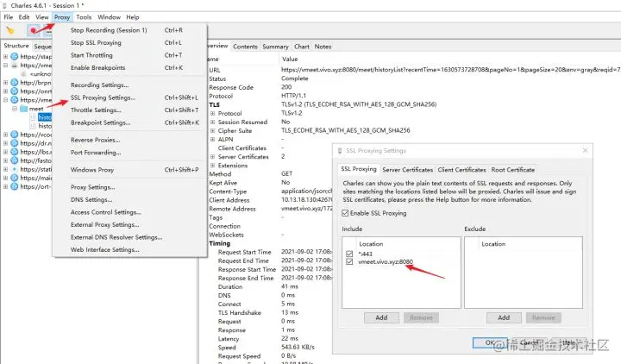Image resolution: width=621 pixels, height=364 pixels.
Task: Click the Speed value 543.63 KB/s
Action: point(298,348)
